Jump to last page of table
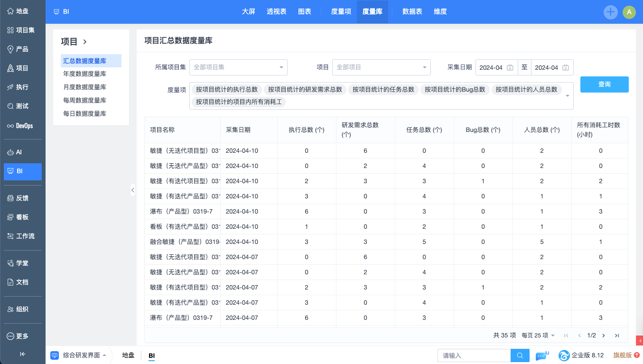This screenshot has height=364, width=643. tap(617, 336)
